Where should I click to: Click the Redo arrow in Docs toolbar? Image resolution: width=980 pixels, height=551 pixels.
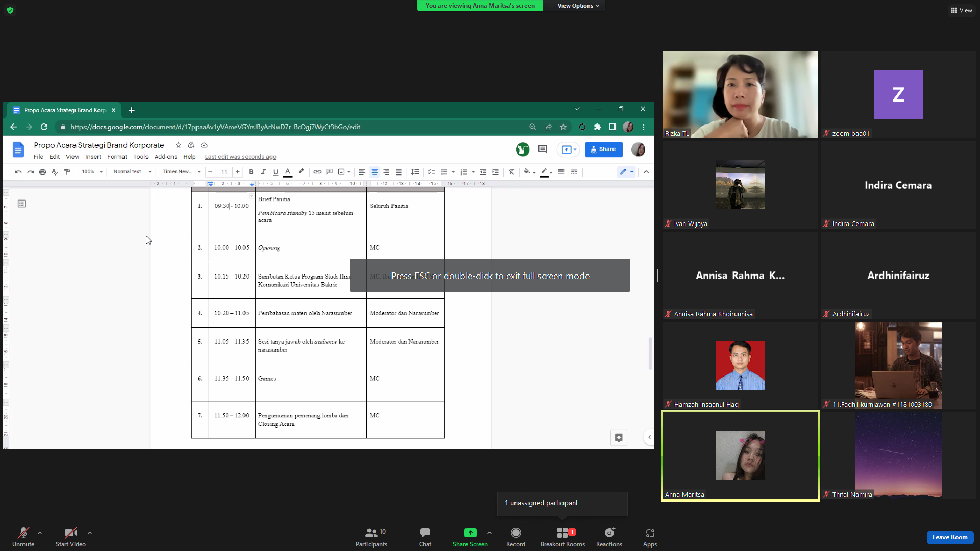tap(31, 172)
